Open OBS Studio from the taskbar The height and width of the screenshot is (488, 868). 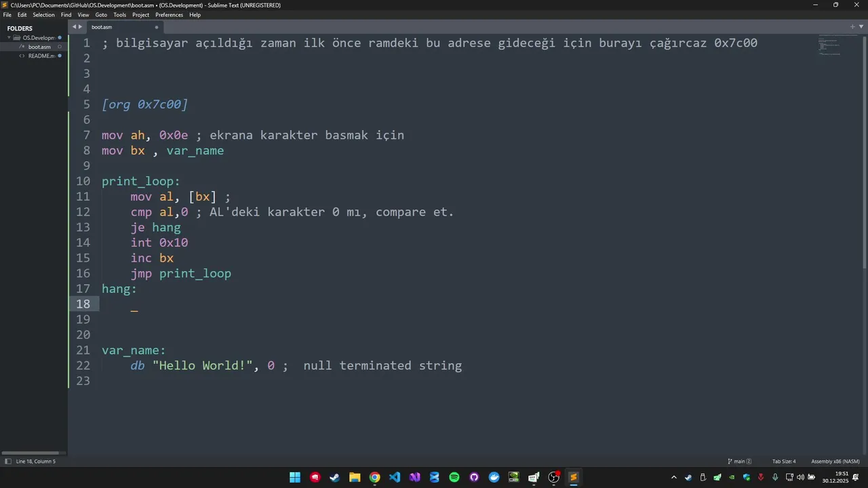tap(553, 477)
